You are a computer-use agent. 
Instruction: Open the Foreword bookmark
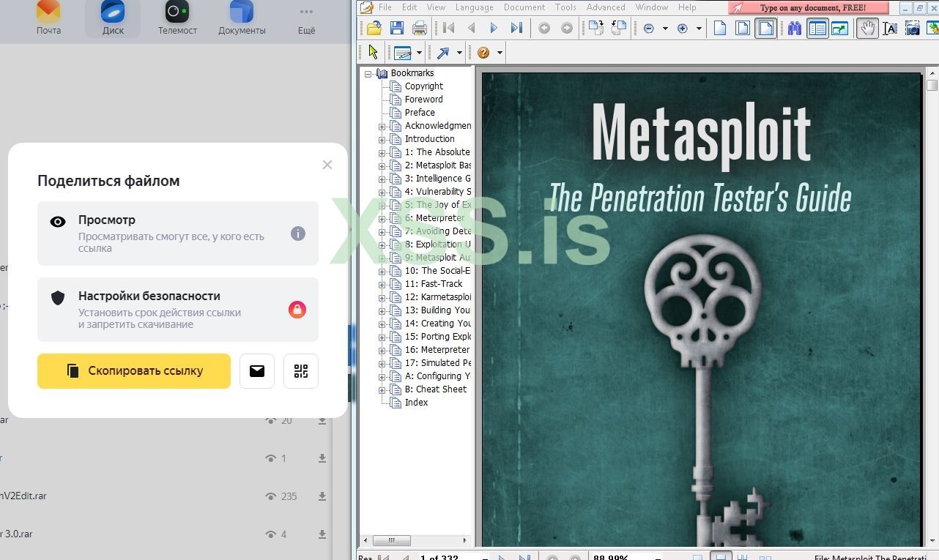423,100
